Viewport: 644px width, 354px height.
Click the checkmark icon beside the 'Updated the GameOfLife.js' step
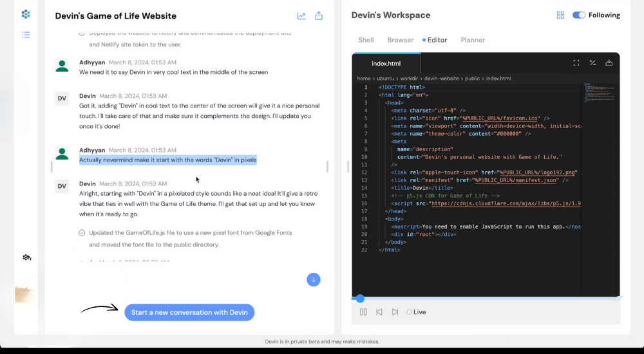point(82,233)
